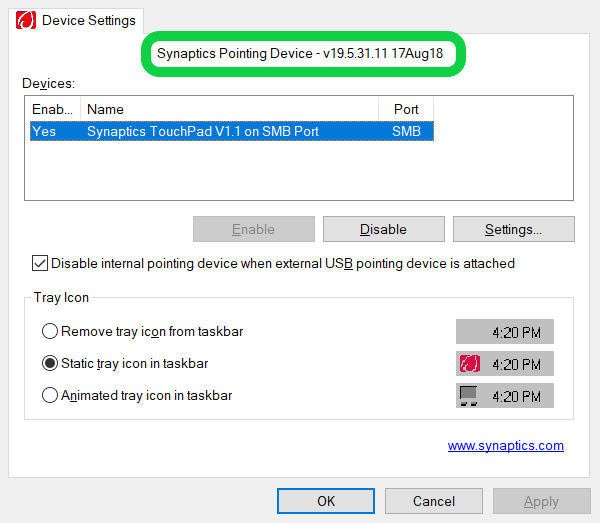Viewport: 600px width, 523px height.
Task: Click the red Synaptics logo on Device Settings tab
Action: coord(26,20)
